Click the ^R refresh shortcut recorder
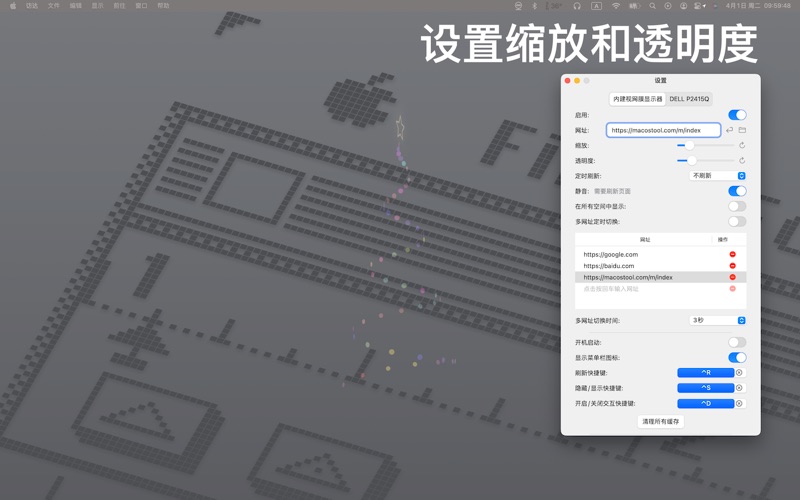This screenshot has width=800, height=500. [705, 372]
